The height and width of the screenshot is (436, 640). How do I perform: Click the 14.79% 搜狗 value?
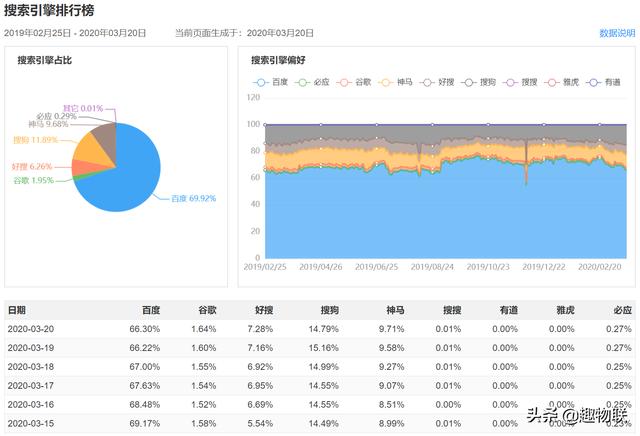(x=324, y=329)
